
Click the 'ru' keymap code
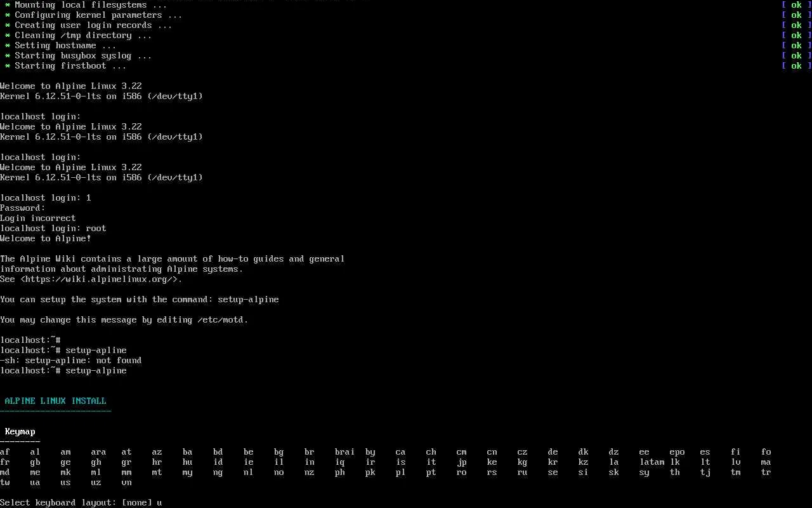[523, 472]
